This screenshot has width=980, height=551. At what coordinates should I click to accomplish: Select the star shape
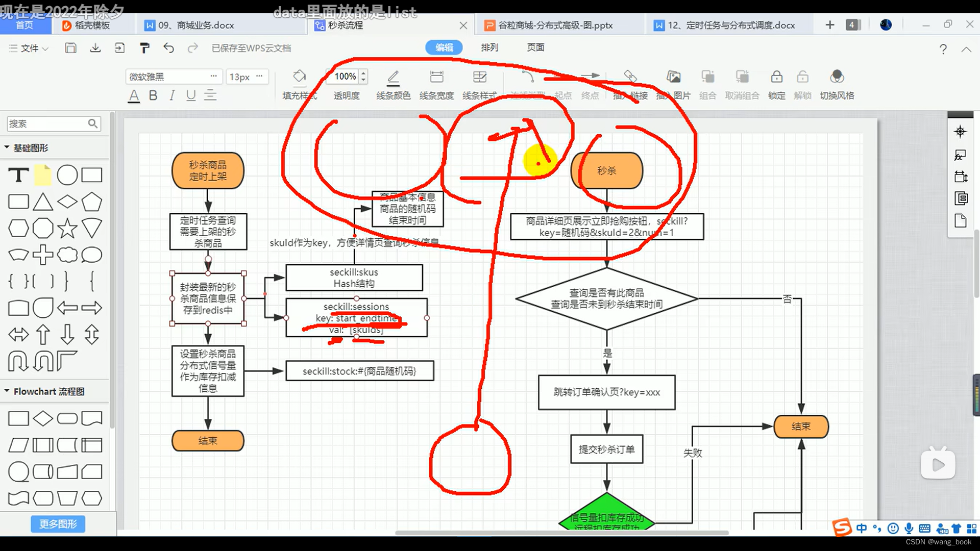(x=67, y=228)
